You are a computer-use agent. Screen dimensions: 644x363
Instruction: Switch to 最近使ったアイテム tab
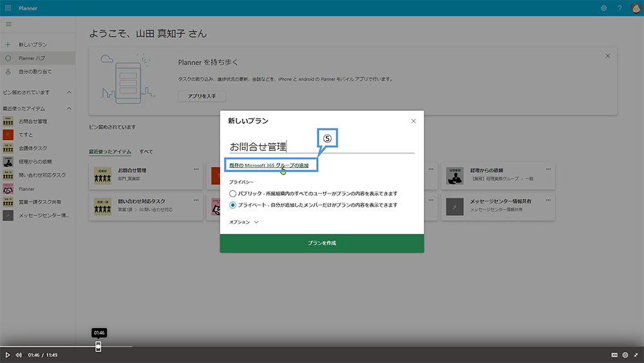pyautogui.click(x=110, y=152)
